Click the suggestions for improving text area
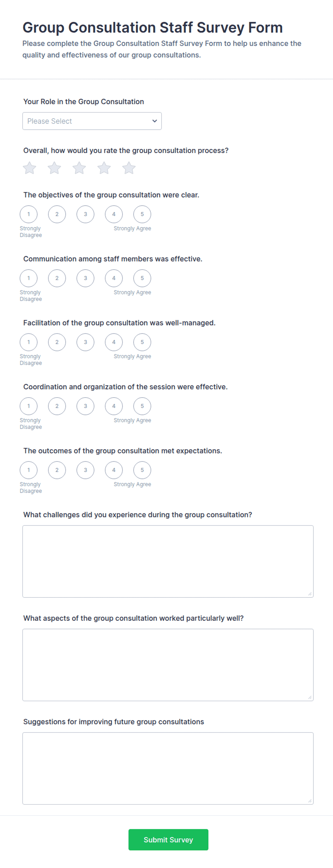 168,768
